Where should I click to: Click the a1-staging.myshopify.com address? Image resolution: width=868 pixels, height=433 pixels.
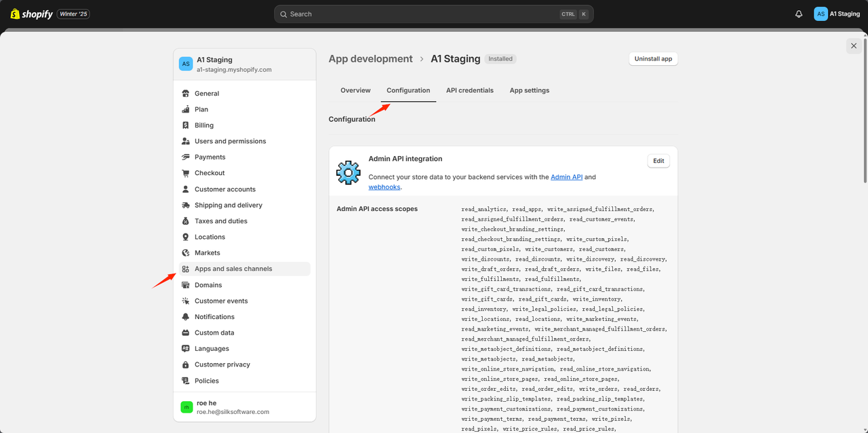point(234,70)
